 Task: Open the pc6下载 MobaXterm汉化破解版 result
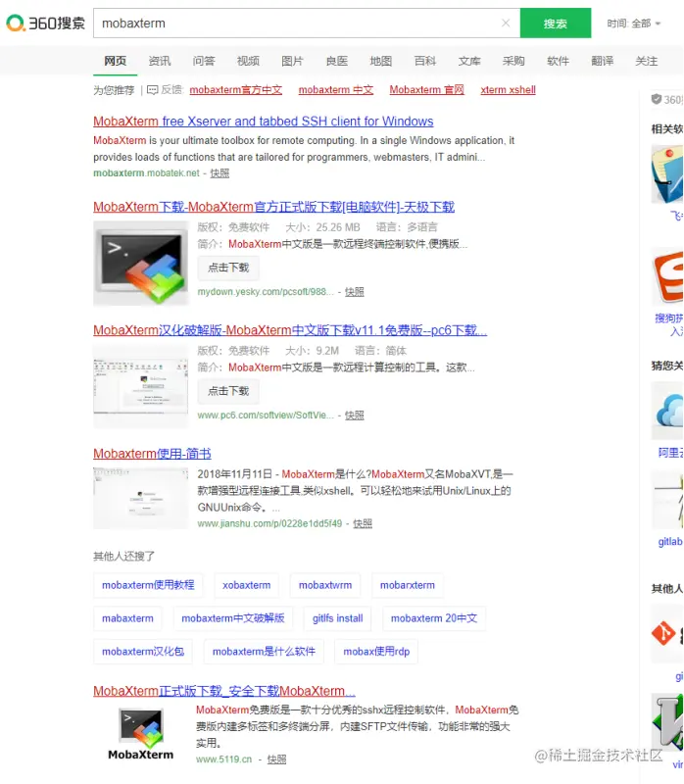(x=290, y=330)
